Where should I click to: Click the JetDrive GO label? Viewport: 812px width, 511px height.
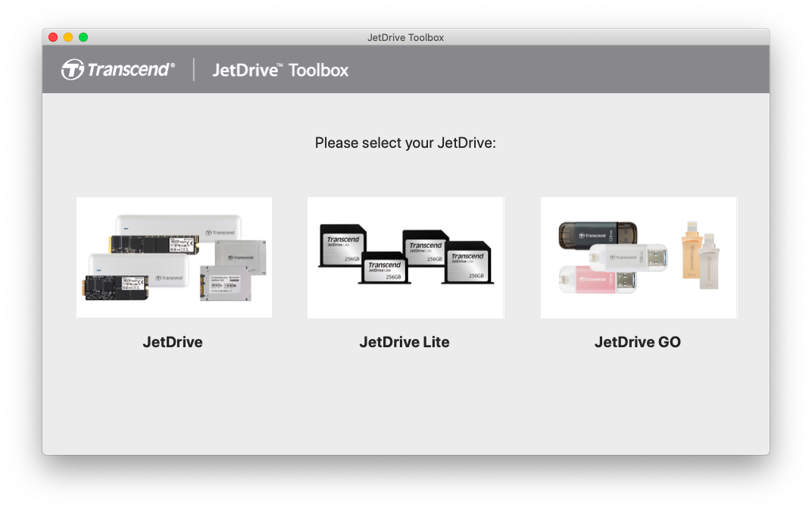638,342
